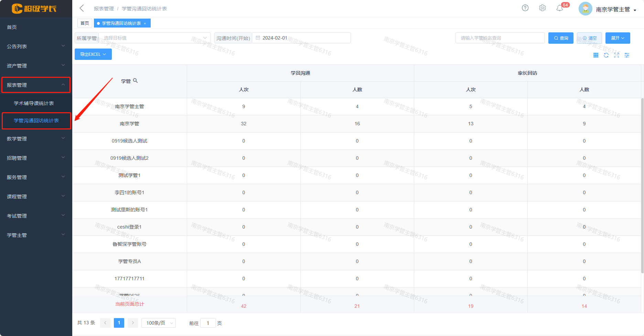Click the grid view icon
Screen dimensions: 644x336
596,55
